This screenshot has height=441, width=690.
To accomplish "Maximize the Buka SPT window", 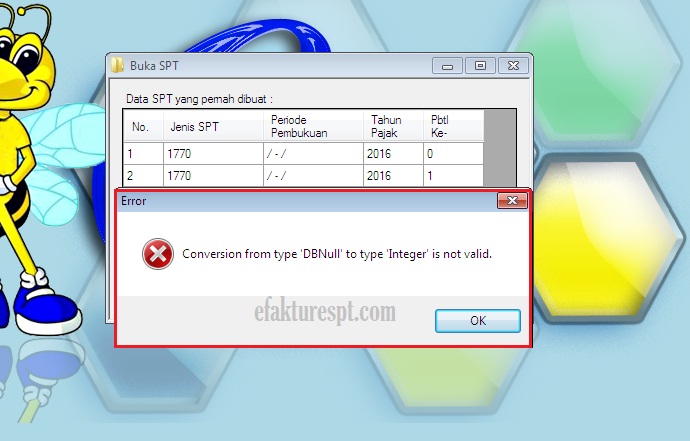I will 480,66.
